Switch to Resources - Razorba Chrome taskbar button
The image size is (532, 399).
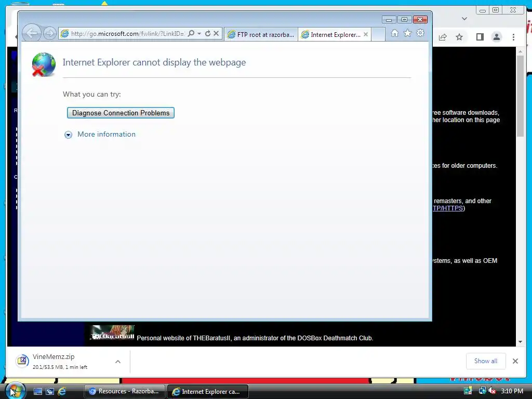124,392
